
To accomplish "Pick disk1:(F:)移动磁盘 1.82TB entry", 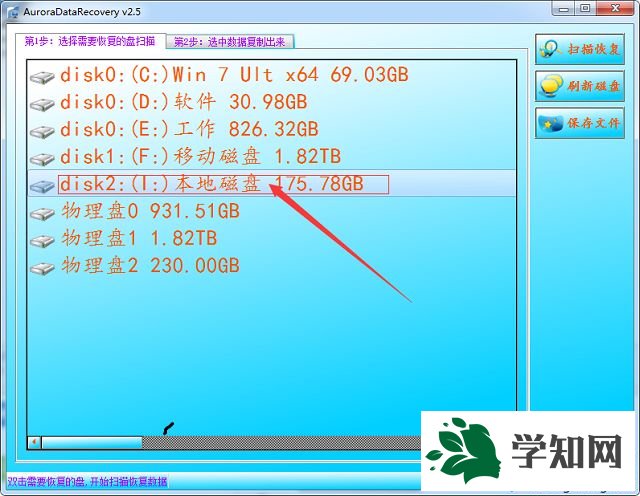I will tap(200, 156).
